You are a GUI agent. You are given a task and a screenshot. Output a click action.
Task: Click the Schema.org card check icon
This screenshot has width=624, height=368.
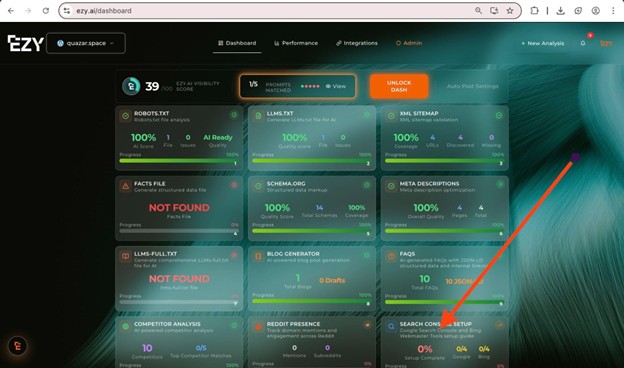coord(258,186)
